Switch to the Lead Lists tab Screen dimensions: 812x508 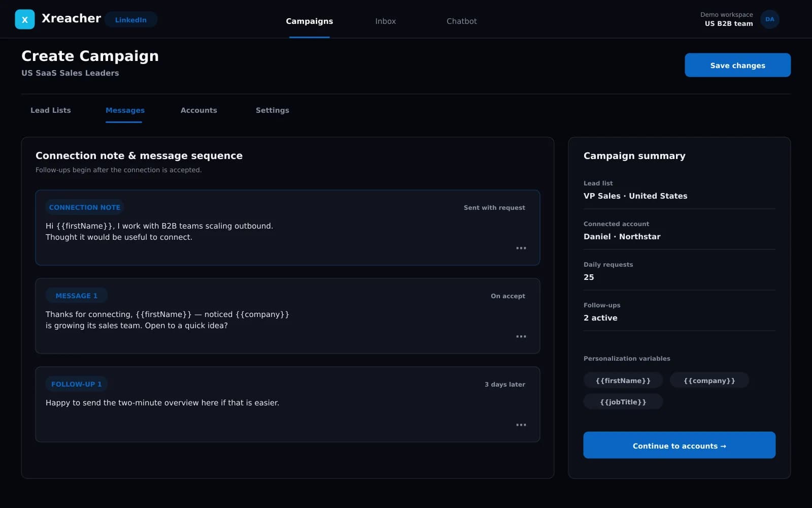click(51, 110)
